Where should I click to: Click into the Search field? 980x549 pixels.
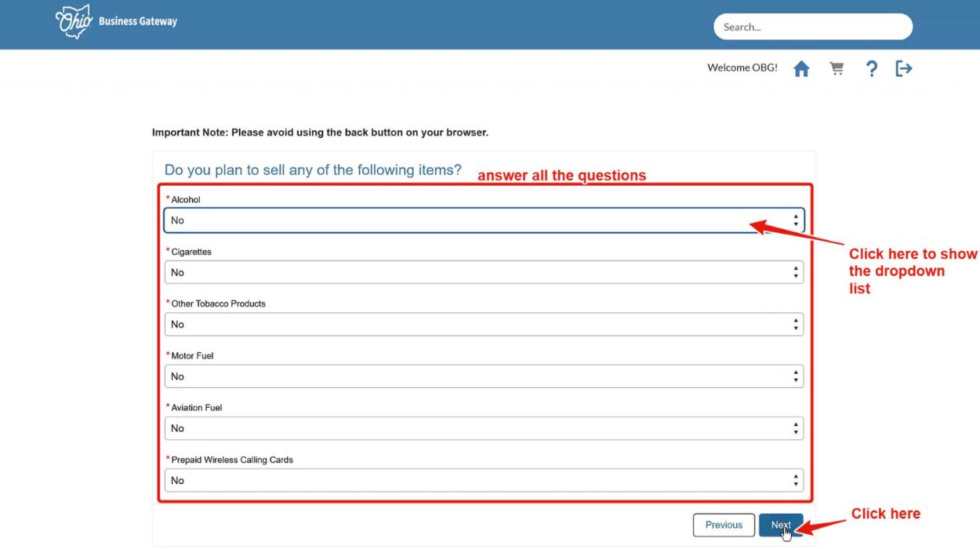[x=812, y=27]
